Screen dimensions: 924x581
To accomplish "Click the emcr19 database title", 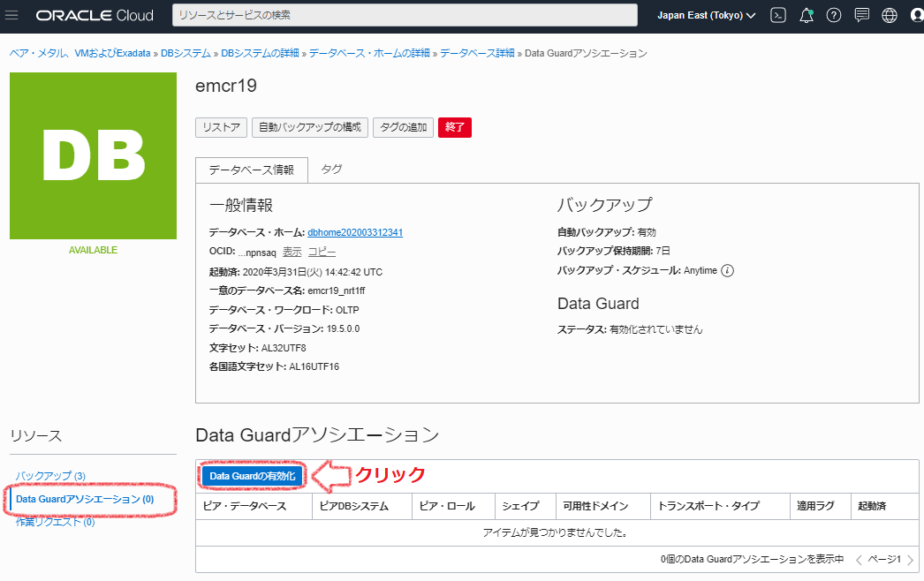I will (226, 86).
